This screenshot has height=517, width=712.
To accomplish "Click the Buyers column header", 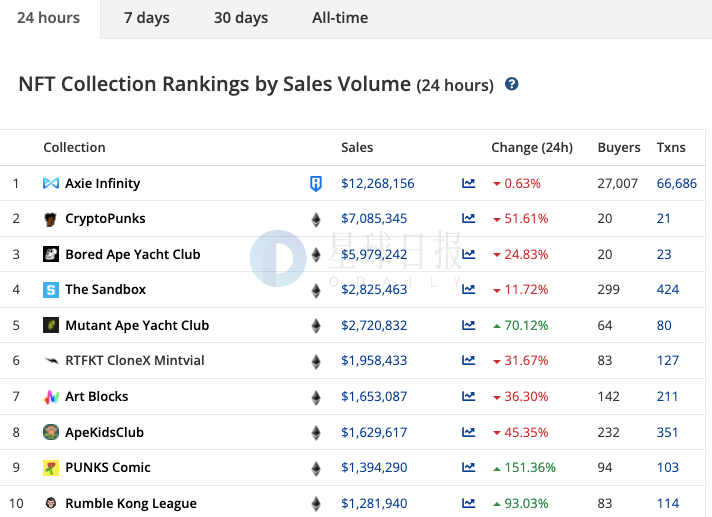I will pyautogui.click(x=618, y=148).
